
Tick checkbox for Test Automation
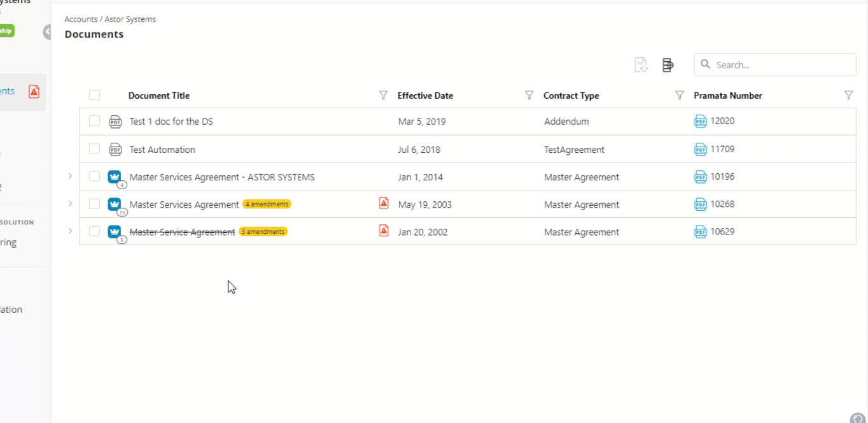(94, 148)
